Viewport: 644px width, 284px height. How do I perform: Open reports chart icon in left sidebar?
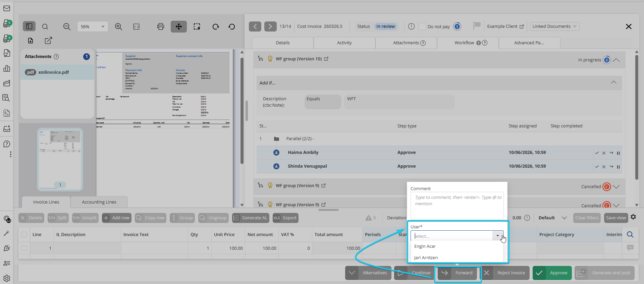click(7, 68)
